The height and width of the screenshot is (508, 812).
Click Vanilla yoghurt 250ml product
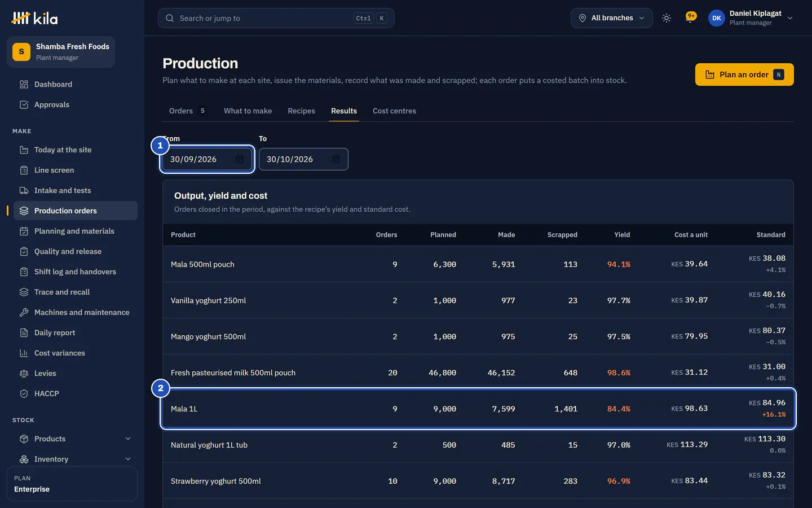(208, 300)
